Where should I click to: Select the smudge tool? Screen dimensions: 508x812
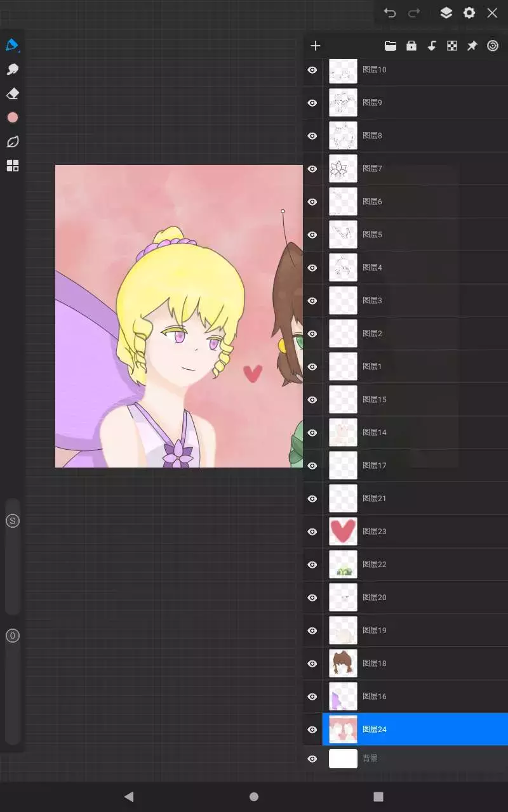click(12, 69)
